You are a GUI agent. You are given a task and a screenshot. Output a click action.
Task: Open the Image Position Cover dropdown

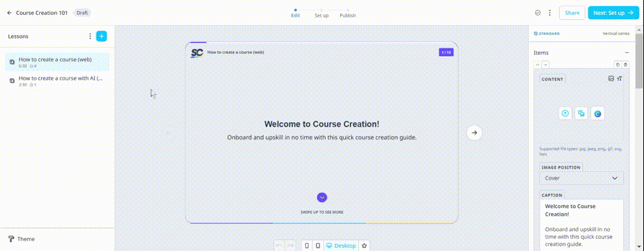click(x=581, y=178)
